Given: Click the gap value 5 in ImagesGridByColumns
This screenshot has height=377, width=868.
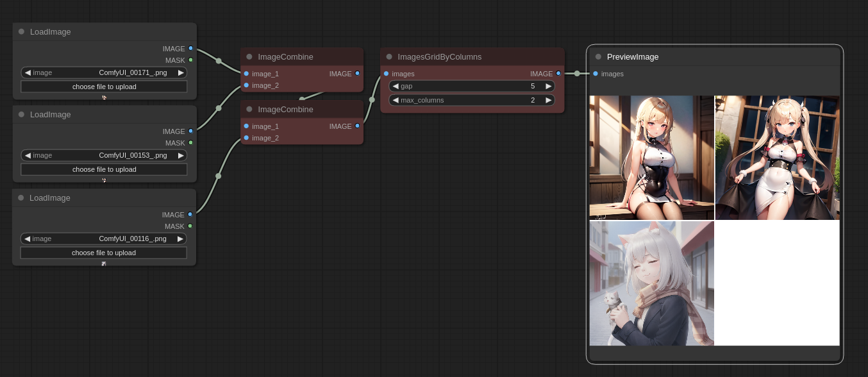Looking at the screenshot, I should [x=533, y=86].
